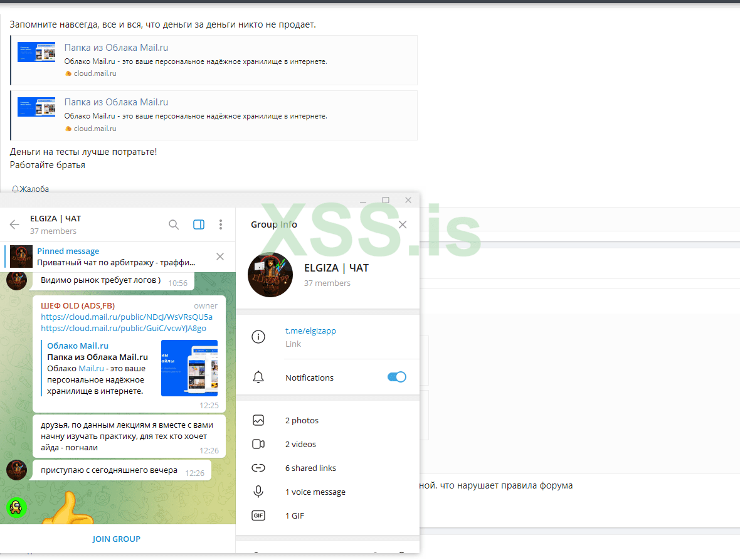Click the JOIN GROUP button

[117, 539]
